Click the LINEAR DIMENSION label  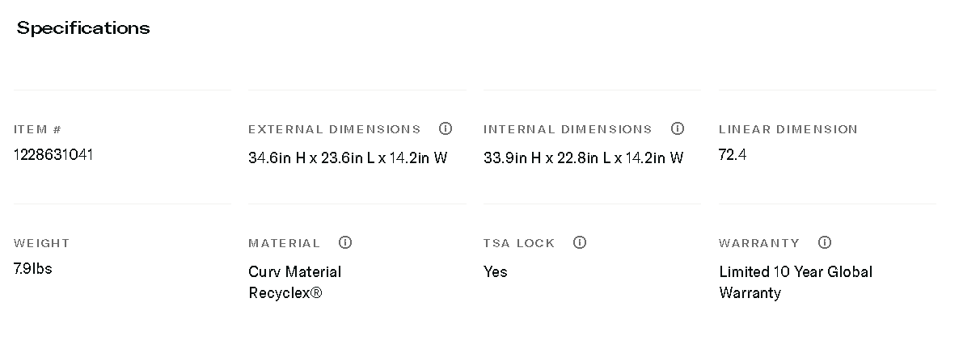(x=788, y=129)
